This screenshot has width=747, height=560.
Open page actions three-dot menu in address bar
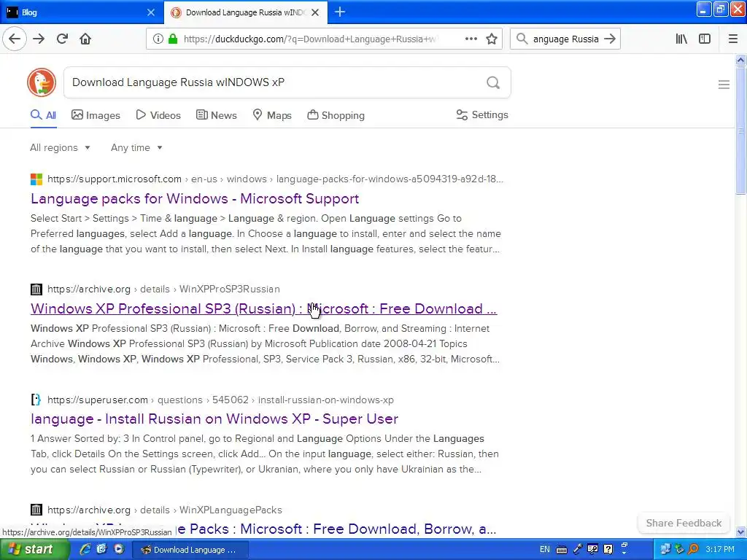coord(471,39)
